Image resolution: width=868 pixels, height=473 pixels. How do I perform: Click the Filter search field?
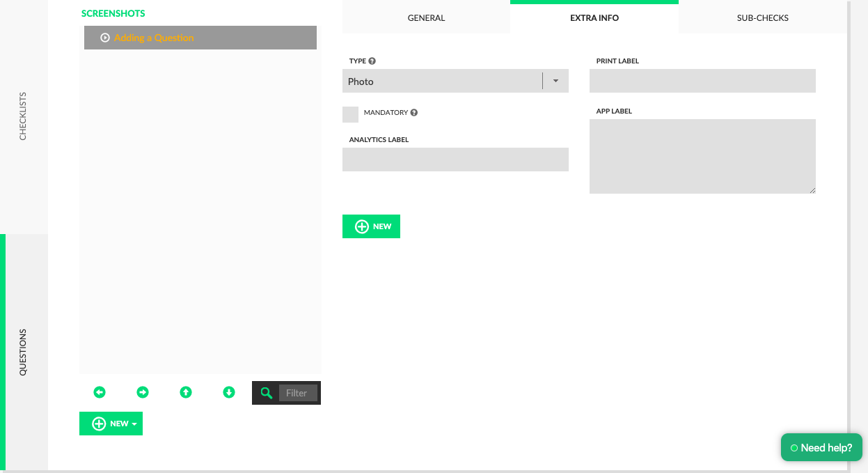tap(298, 393)
